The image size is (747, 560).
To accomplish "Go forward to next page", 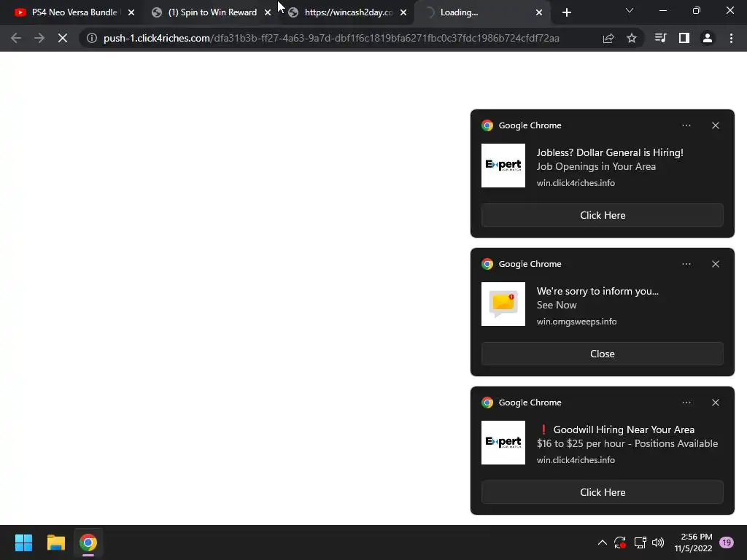I will [x=39, y=38].
